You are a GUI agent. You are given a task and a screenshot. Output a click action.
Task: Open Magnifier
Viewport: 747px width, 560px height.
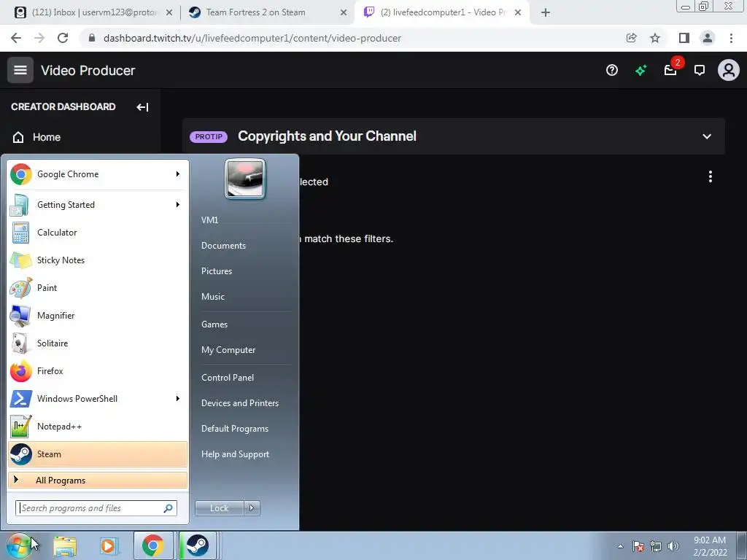pyautogui.click(x=98, y=316)
